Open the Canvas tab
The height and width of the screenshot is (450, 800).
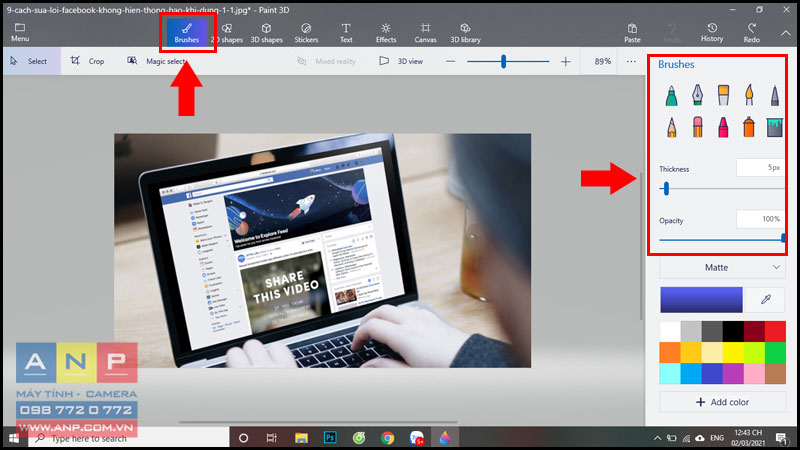(x=426, y=33)
